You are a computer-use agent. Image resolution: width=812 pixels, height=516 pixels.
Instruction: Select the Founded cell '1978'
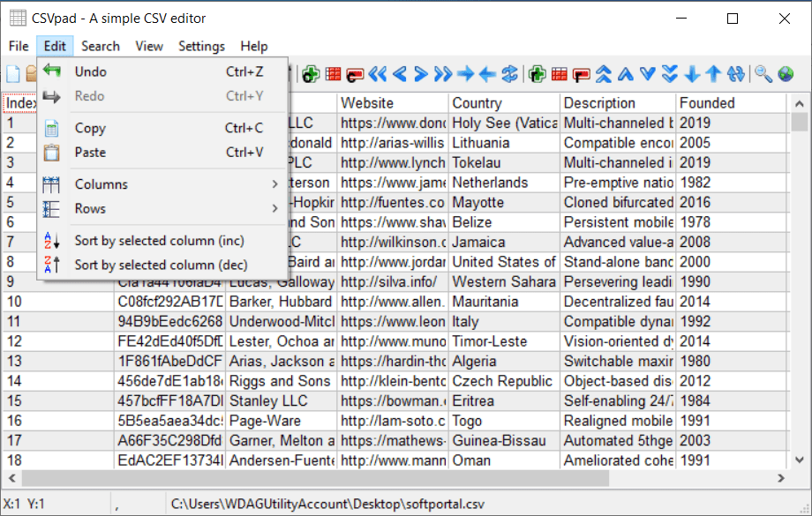coord(731,222)
